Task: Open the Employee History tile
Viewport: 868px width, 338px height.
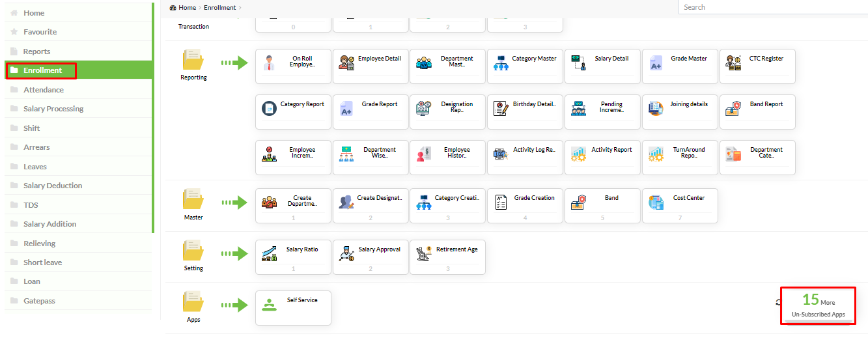Action: 449,158
